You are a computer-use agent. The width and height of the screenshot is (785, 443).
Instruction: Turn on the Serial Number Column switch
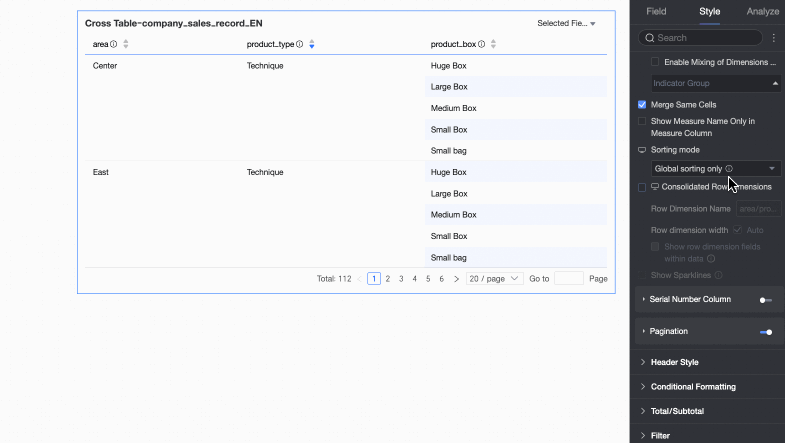(765, 300)
